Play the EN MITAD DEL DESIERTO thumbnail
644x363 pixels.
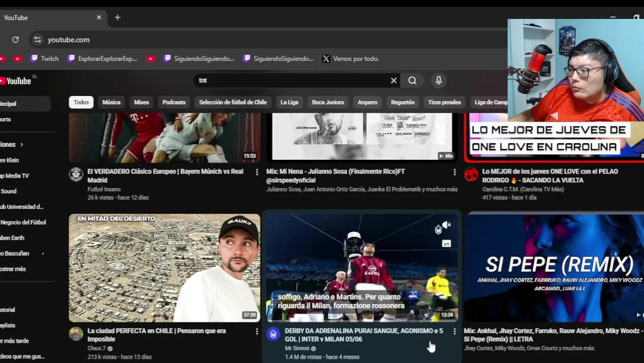click(164, 268)
